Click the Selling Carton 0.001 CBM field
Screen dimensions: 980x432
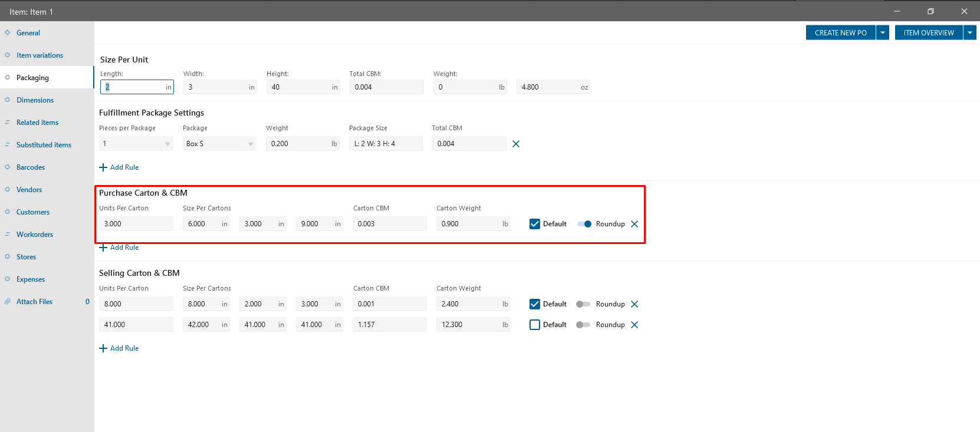[390, 304]
